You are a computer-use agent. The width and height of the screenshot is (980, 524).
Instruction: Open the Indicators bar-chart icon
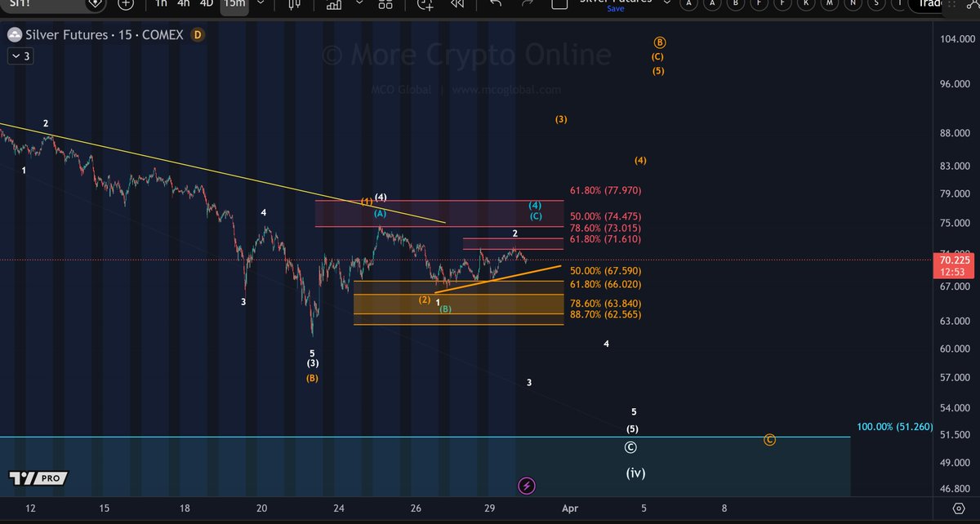coord(334,4)
